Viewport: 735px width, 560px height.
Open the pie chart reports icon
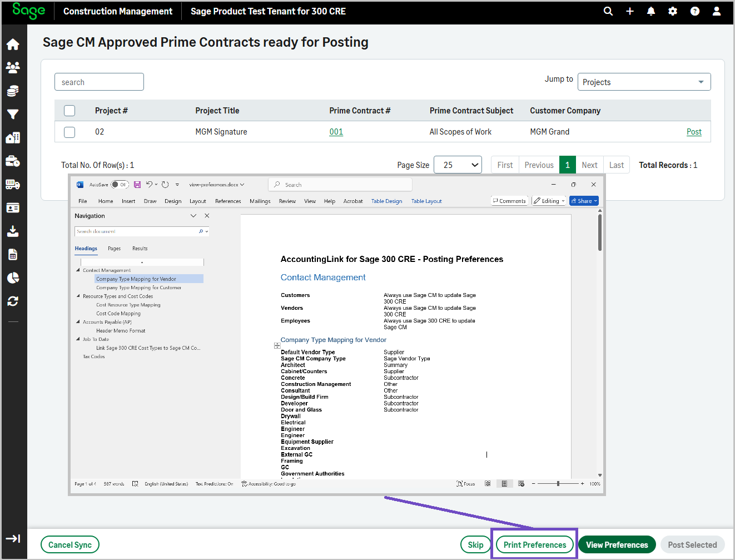click(x=13, y=277)
